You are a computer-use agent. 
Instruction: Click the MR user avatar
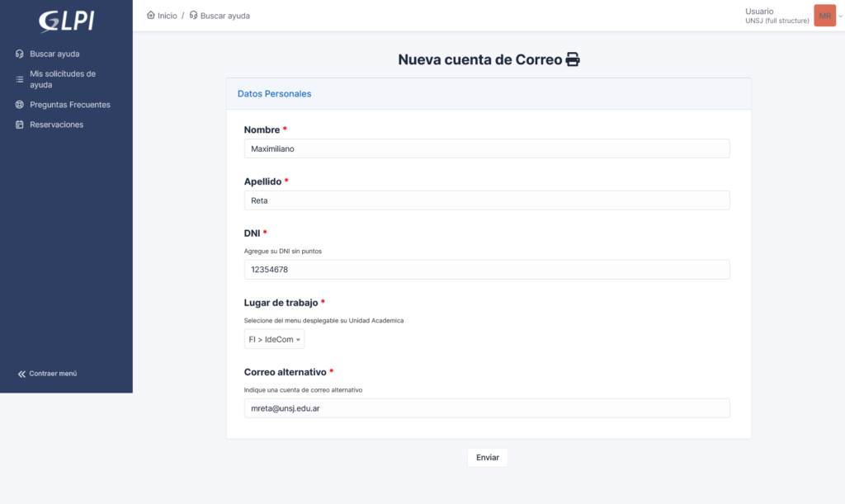tap(824, 16)
